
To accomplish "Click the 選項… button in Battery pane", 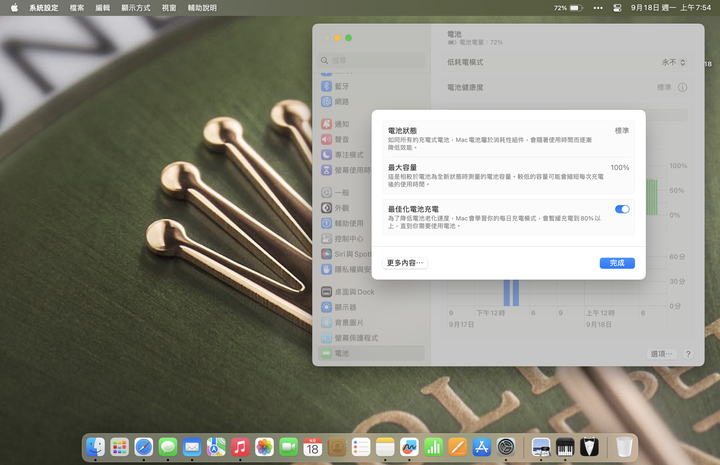I will [661, 354].
